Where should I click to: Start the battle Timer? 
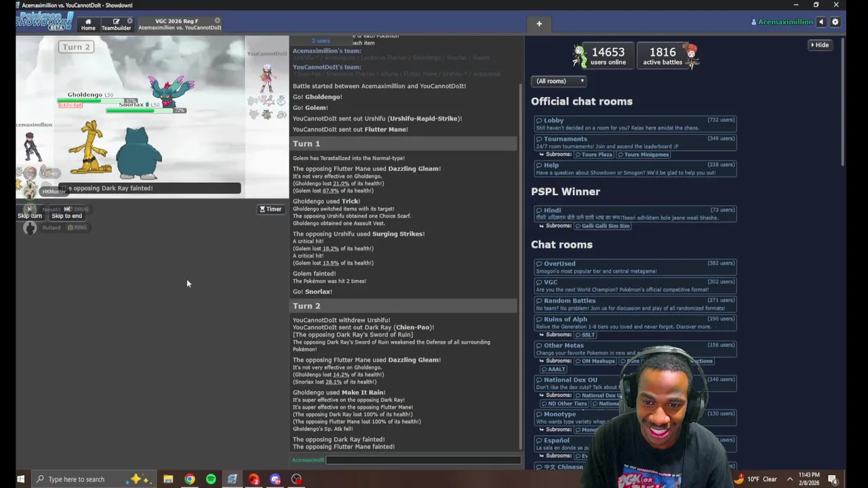[271, 209]
